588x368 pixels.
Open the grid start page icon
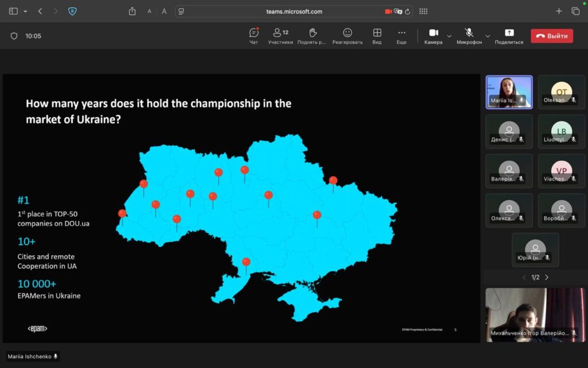point(423,11)
